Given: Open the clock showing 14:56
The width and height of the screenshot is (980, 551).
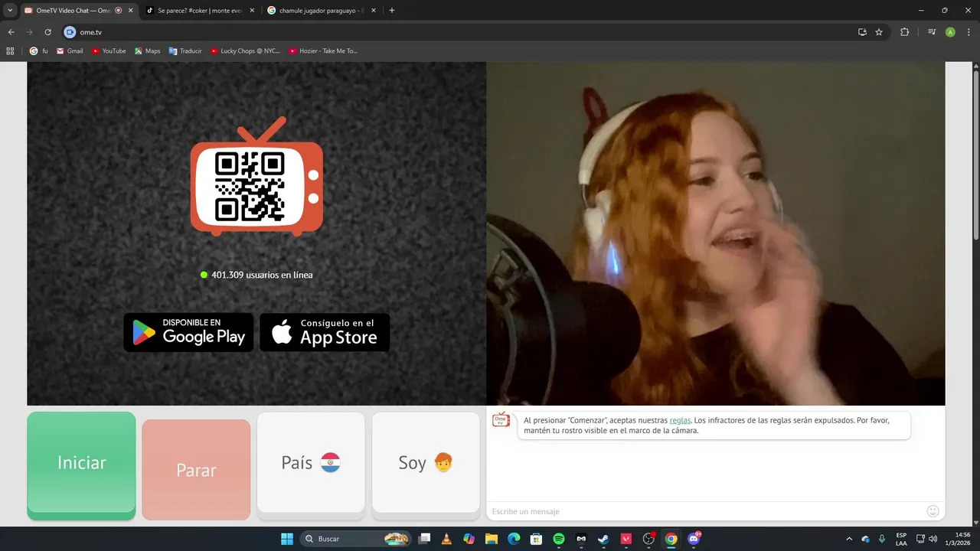Looking at the screenshot, I should 957,539.
